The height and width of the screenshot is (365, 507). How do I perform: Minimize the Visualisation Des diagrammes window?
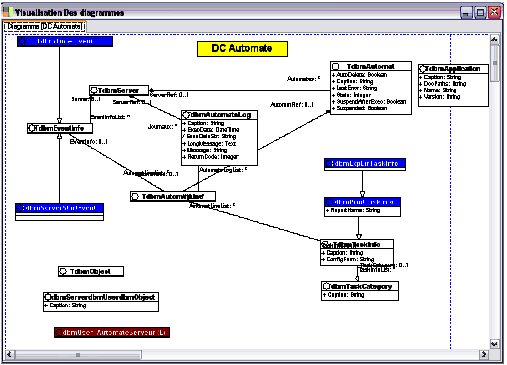[466, 13]
